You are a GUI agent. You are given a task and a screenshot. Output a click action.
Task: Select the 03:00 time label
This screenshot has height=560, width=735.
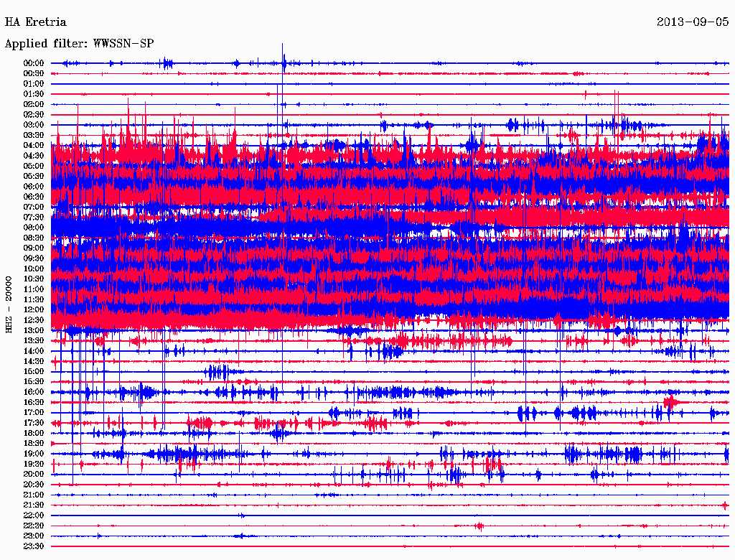tap(34, 125)
